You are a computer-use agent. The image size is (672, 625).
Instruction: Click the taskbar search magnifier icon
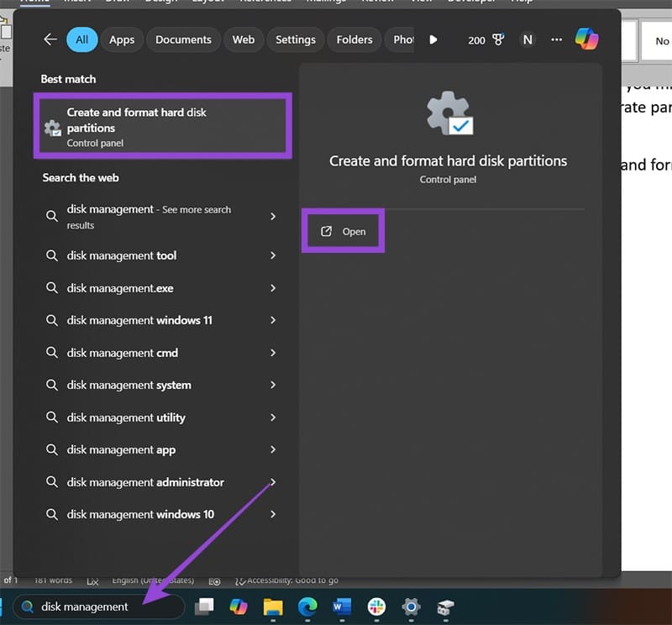pos(28,607)
